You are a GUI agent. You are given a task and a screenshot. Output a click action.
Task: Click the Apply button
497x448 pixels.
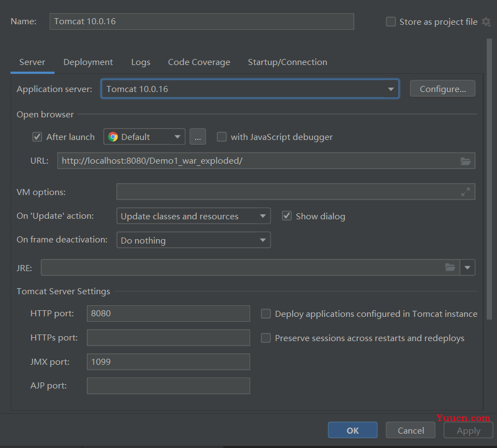point(468,430)
